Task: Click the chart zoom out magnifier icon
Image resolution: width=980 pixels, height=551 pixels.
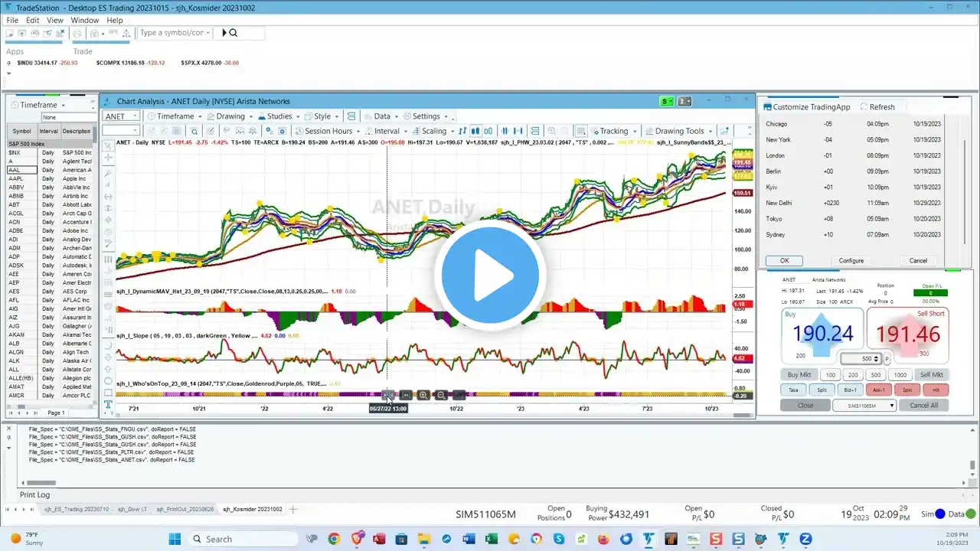Action: click(441, 395)
